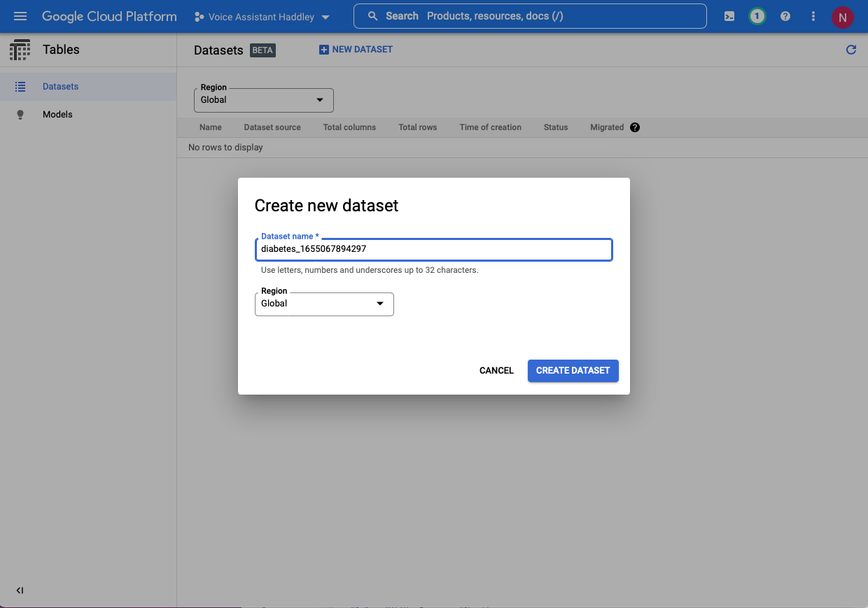
Task: Refresh the datasets list
Action: 851,50
